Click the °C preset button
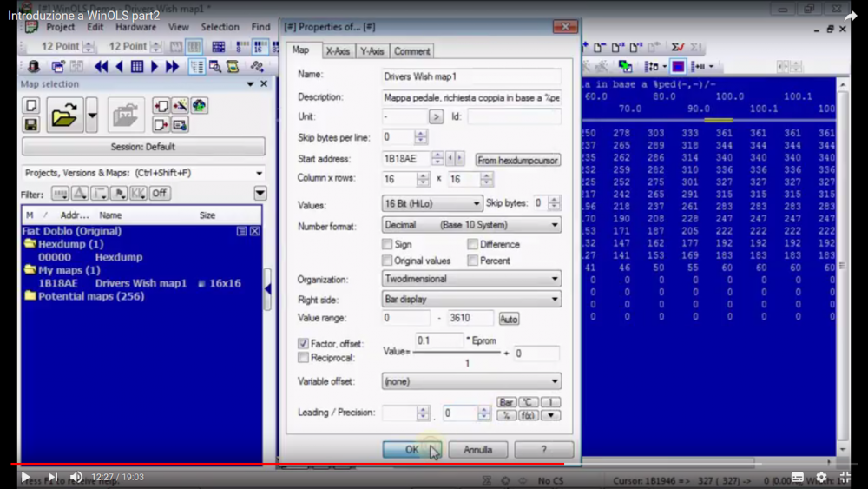The image size is (868, 489). (x=528, y=402)
